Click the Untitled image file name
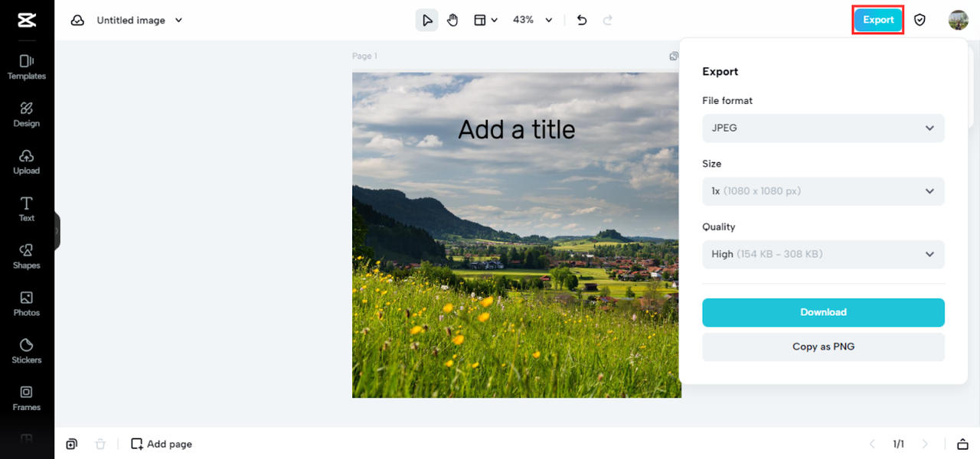 coord(131,21)
